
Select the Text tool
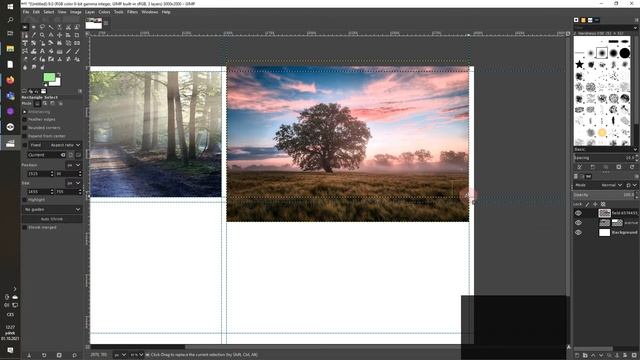click(x=42, y=51)
